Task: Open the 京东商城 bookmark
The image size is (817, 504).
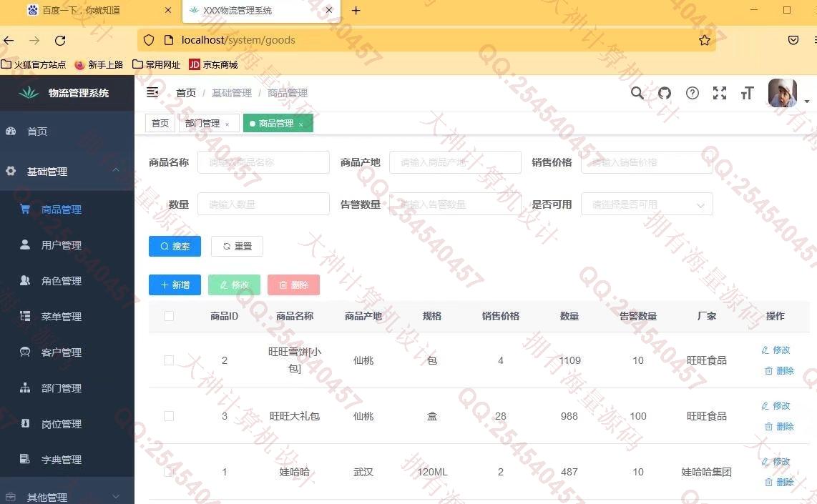Action: click(x=213, y=64)
